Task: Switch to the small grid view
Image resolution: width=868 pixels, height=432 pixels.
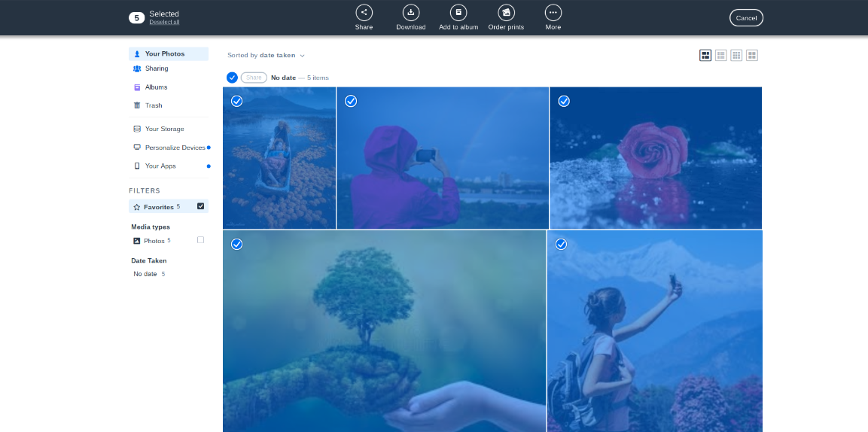Action: point(720,55)
